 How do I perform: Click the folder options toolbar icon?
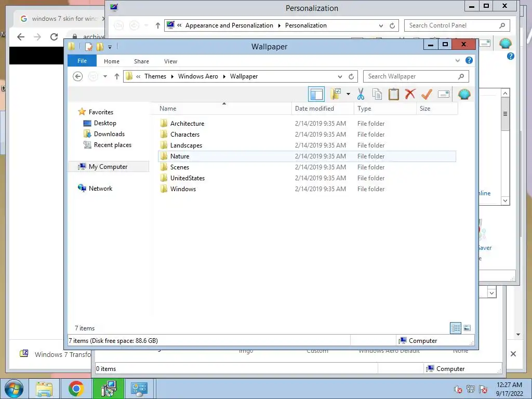point(336,94)
